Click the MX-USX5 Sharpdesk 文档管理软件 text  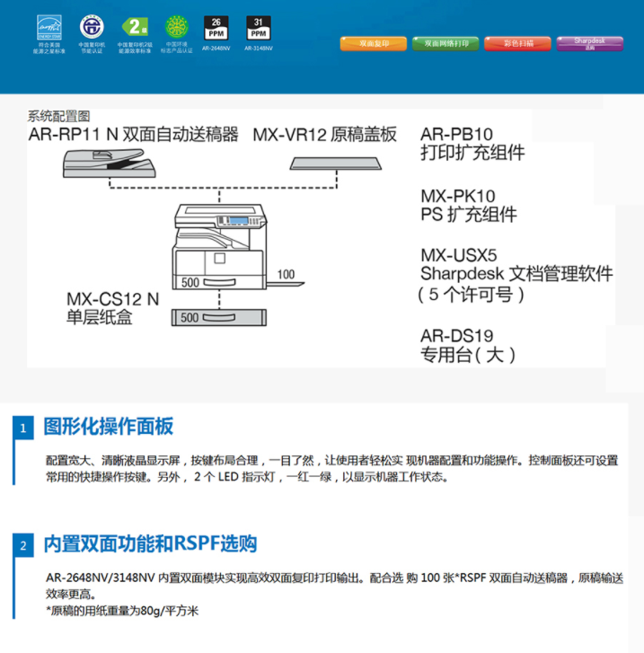click(516, 264)
